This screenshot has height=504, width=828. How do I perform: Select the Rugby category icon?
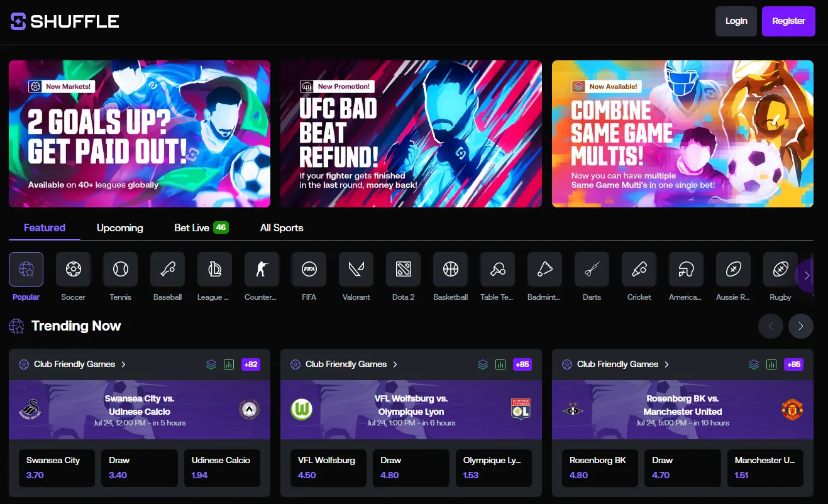pyautogui.click(x=781, y=270)
